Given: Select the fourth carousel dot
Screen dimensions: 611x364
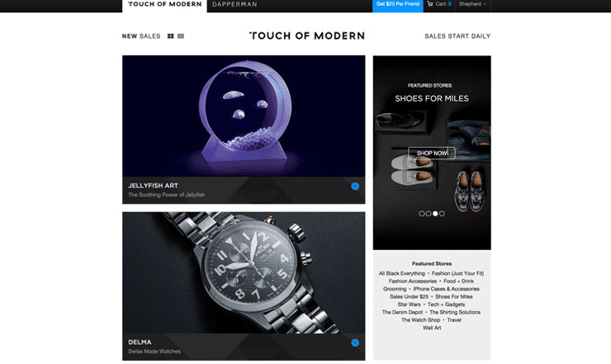Looking at the screenshot, I should click(x=442, y=214).
